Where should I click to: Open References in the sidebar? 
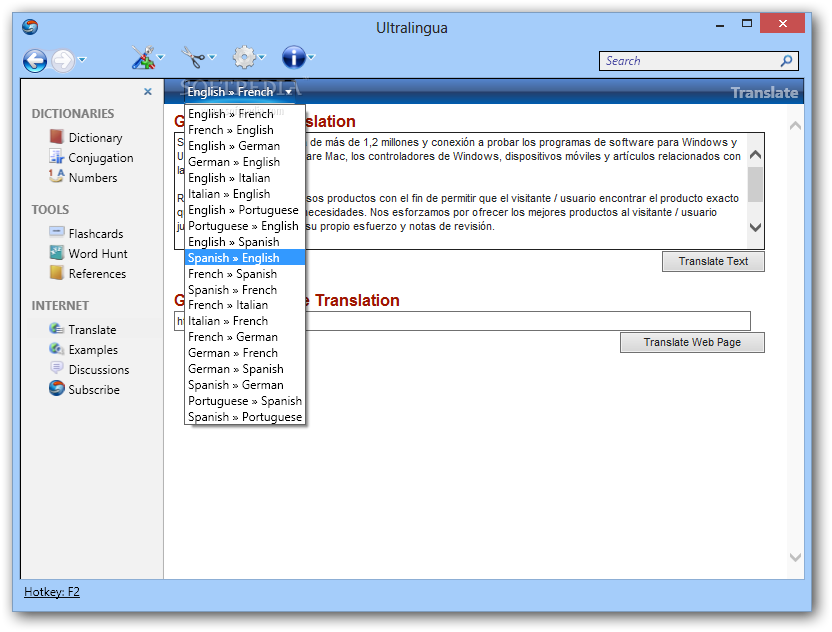coord(97,274)
